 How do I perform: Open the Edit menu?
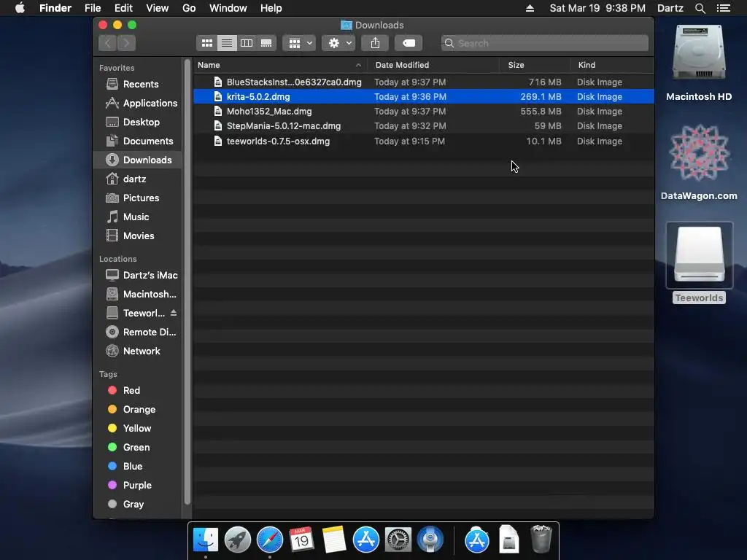pyautogui.click(x=123, y=8)
